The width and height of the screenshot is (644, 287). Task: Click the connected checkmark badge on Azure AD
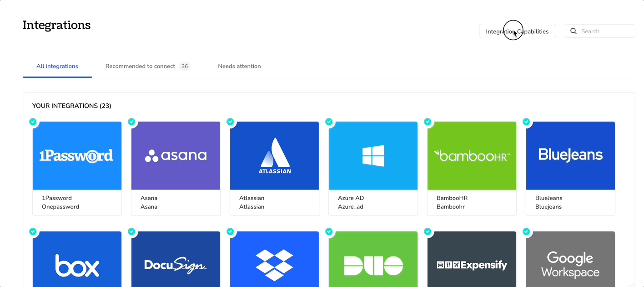tap(329, 122)
